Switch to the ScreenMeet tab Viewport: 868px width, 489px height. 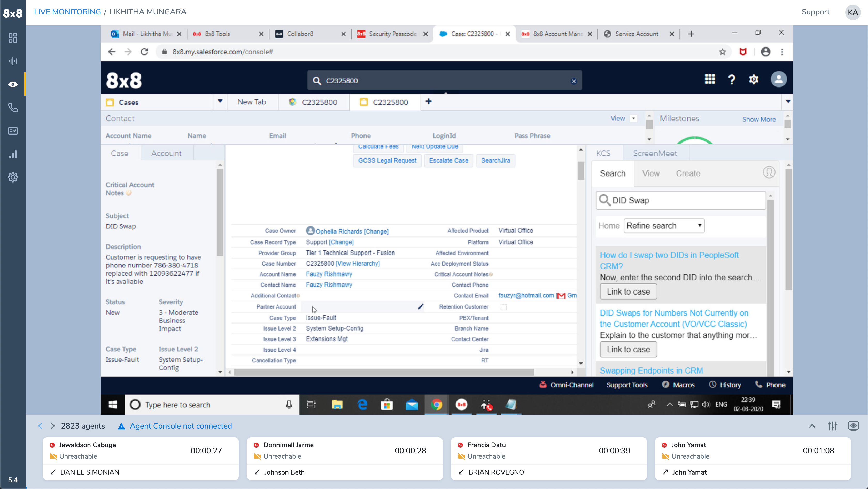pos(655,154)
